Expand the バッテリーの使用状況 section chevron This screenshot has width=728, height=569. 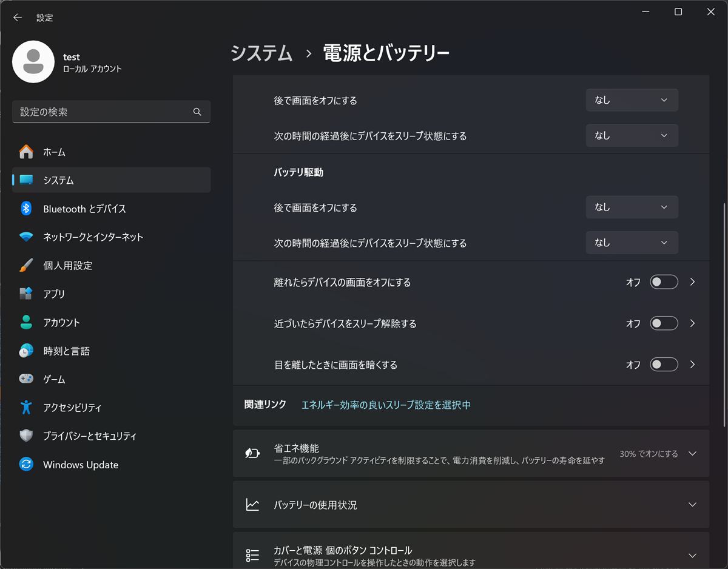pos(692,505)
